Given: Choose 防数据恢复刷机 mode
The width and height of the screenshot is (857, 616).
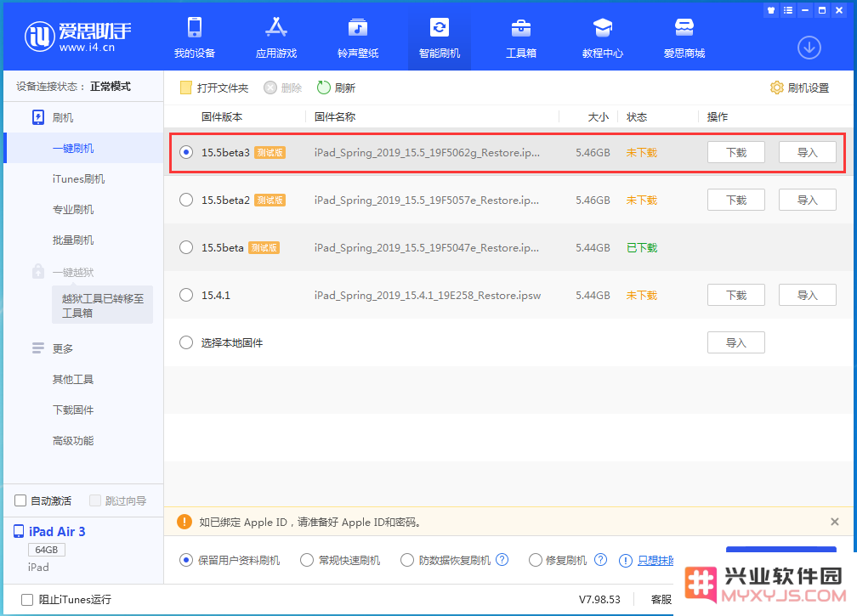Looking at the screenshot, I should [406, 560].
